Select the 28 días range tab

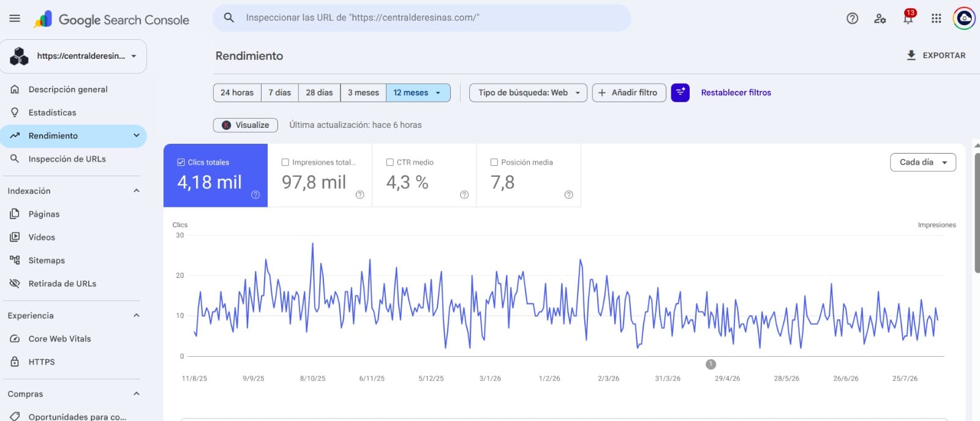[319, 92]
